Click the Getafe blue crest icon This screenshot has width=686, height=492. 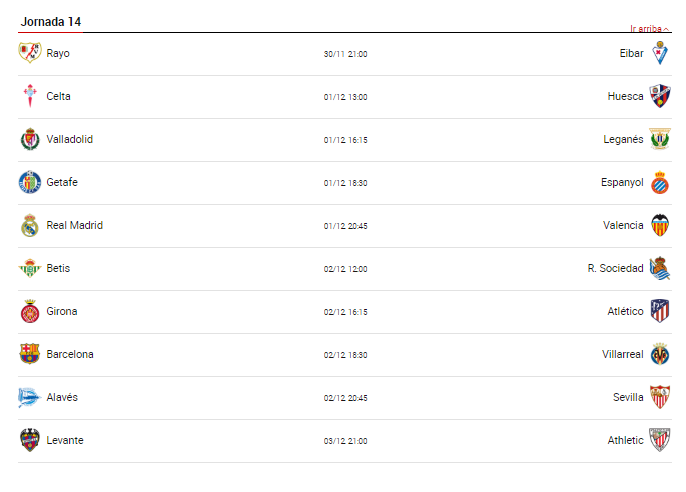coord(29,182)
